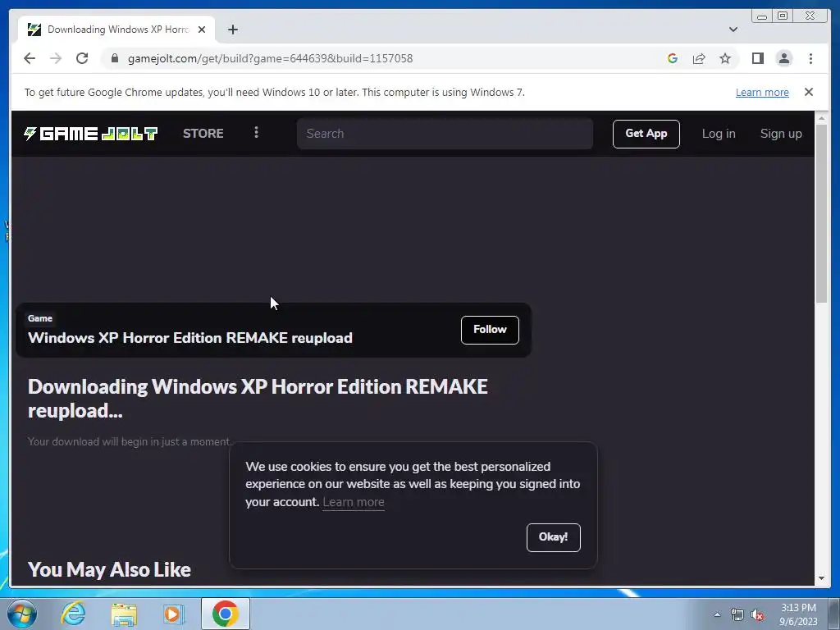Open the Windows Start menu
This screenshot has height=630, width=840.
(22, 614)
